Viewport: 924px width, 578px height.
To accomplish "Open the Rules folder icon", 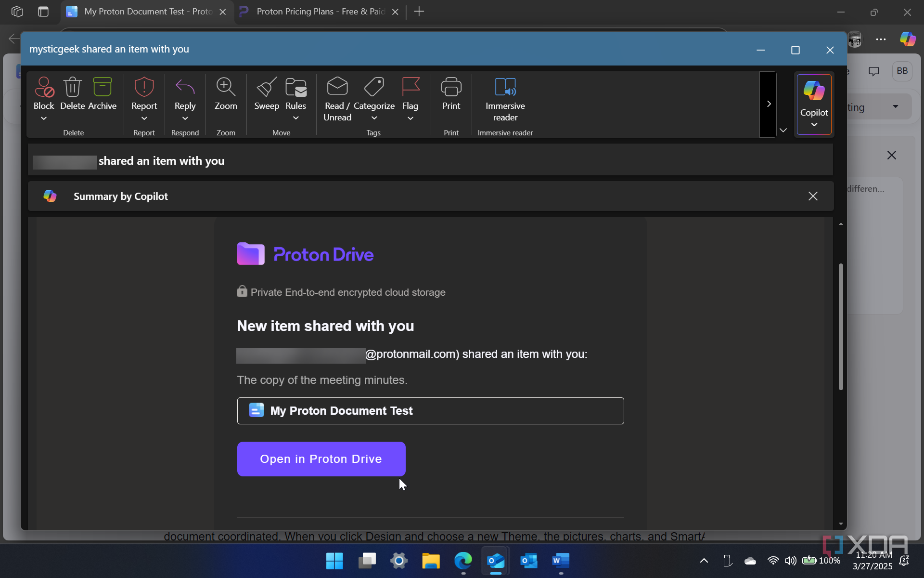I will [x=296, y=87].
